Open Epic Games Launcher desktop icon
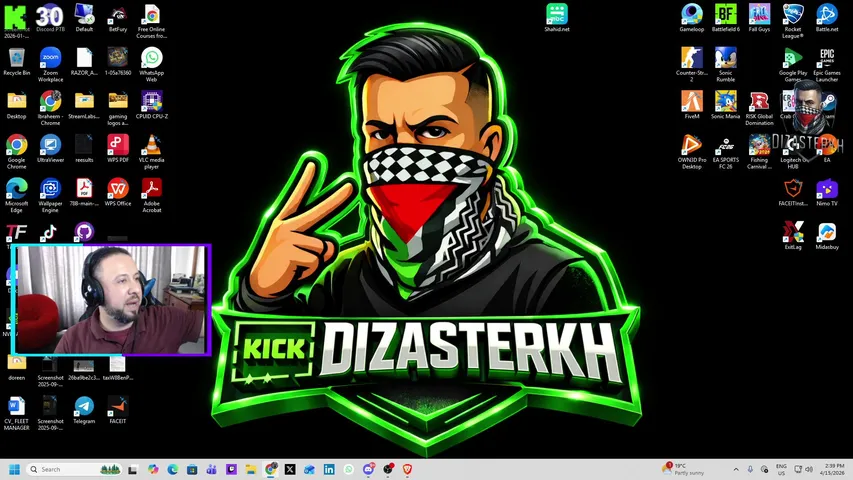Screen dimensions: 853x480 pos(826,64)
